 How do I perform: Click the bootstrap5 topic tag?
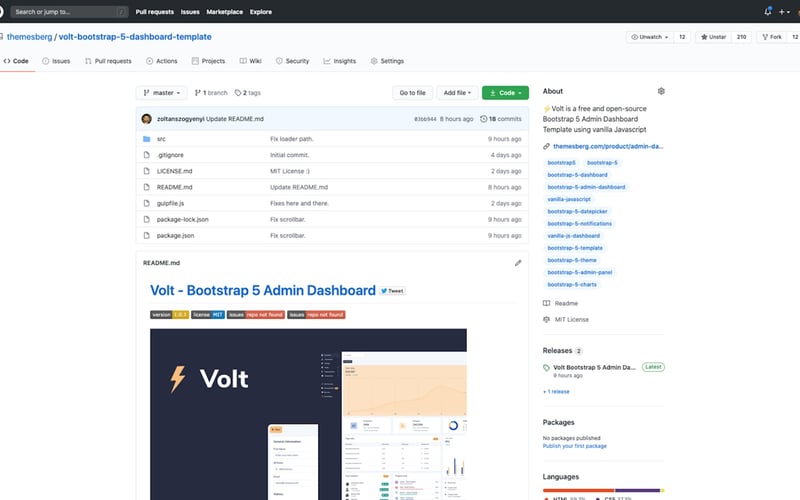tap(561, 163)
